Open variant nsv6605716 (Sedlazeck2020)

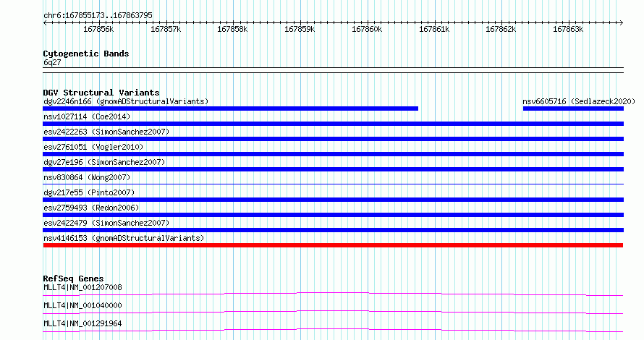[x=579, y=101]
